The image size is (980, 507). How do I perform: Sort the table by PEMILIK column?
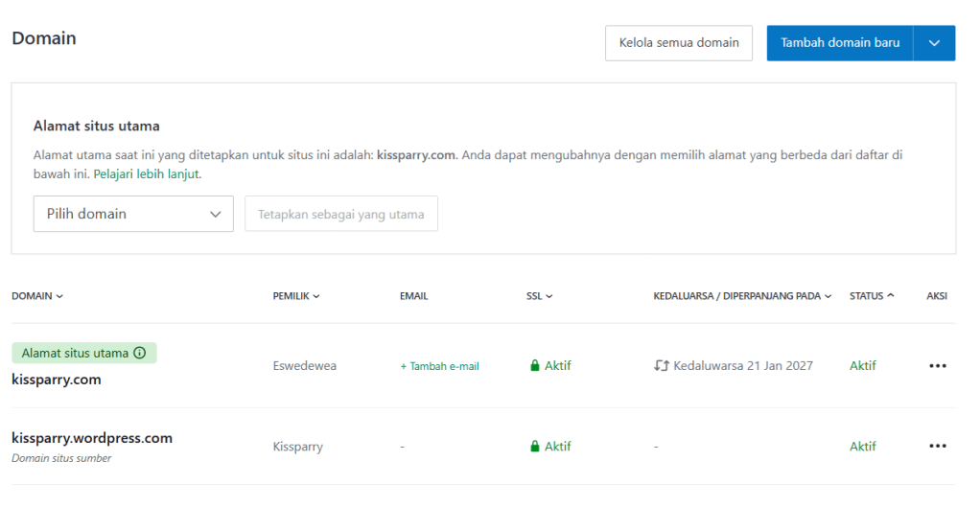pyautogui.click(x=296, y=296)
